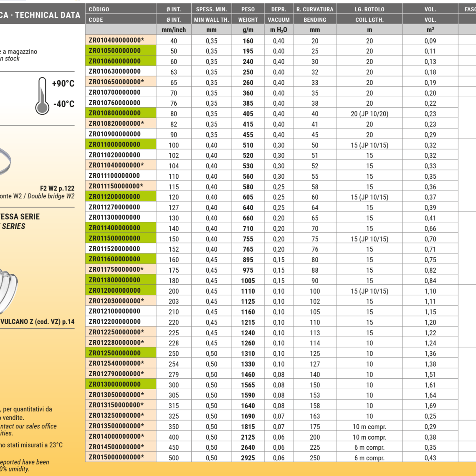Click the CÒDIGO column header

click(x=99, y=9)
